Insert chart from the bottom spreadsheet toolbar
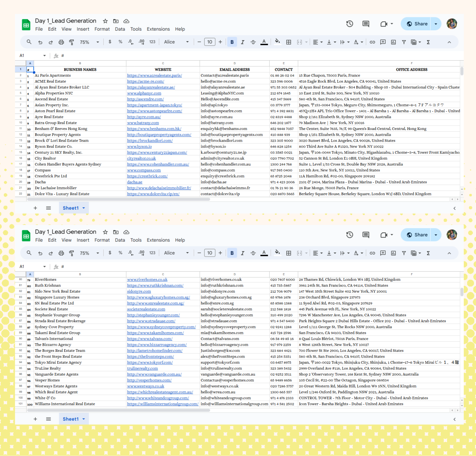Screen dimensions: 476x456 click(393, 253)
